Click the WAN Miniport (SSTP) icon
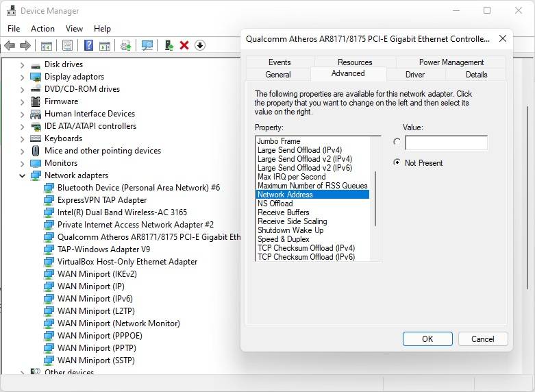 click(x=49, y=360)
